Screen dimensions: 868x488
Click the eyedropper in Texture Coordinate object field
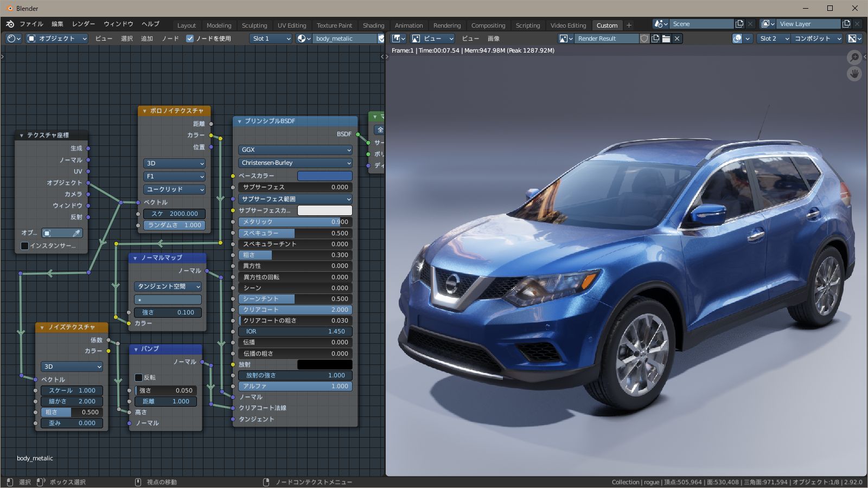76,233
